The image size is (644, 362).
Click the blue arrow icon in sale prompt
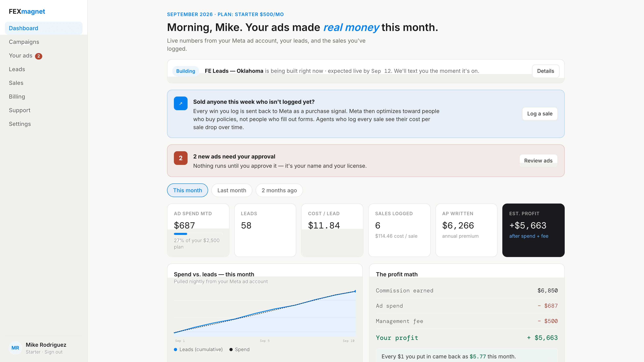pyautogui.click(x=181, y=103)
